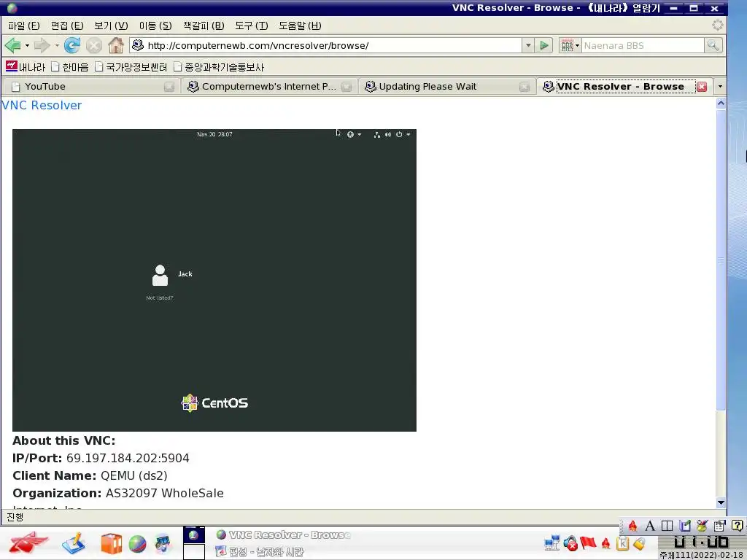Open the 편집 (E) menu
This screenshot has height=560, width=747.
[67, 26]
